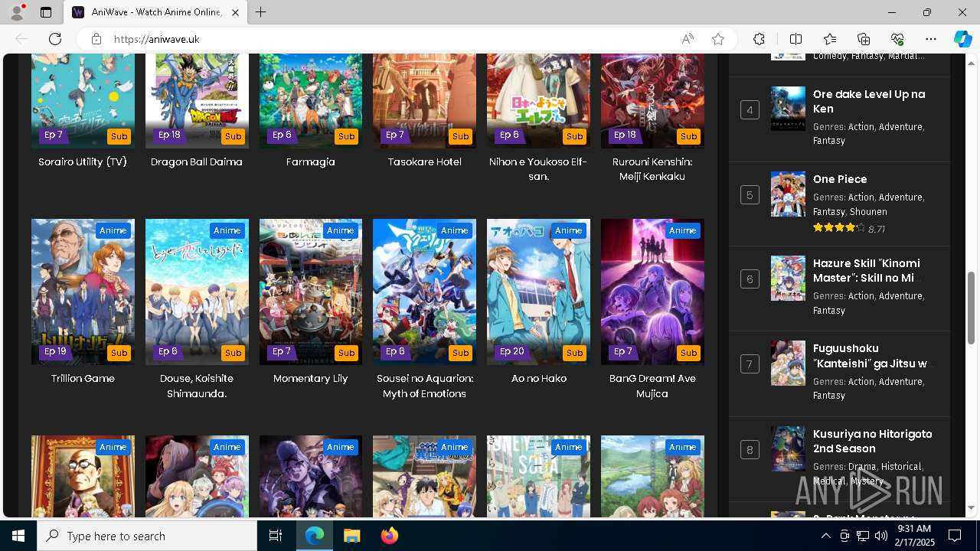The image size is (980, 551).
Task: Click the Read aloud icon
Action: [688, 39]
